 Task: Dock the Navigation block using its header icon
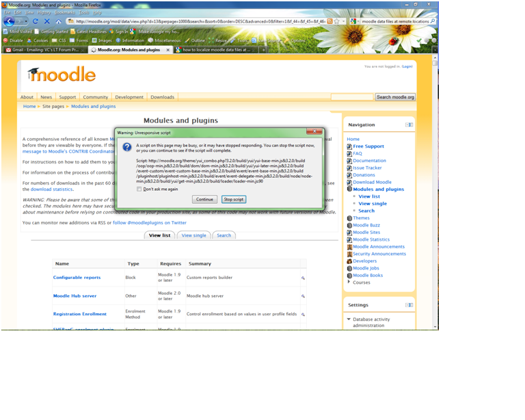coord(409,125)
